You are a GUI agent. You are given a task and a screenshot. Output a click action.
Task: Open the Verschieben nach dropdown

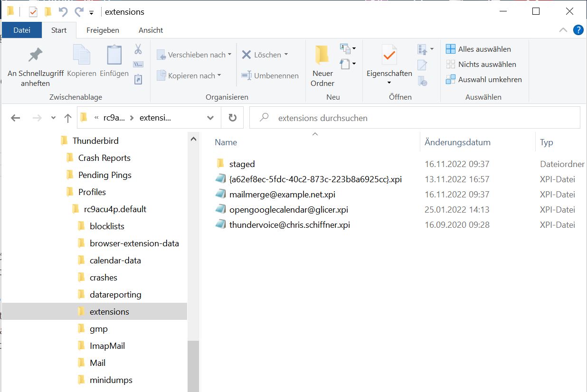230,55
